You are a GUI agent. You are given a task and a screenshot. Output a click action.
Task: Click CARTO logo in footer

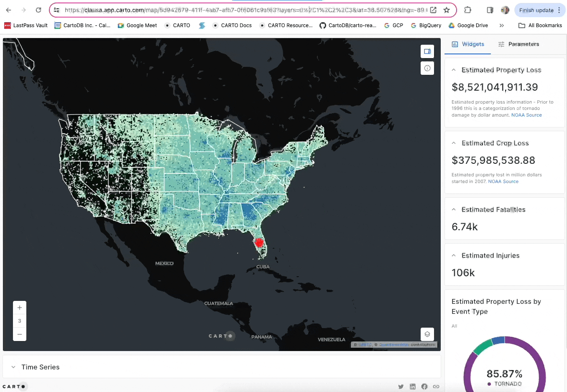(x=14, y=387)
